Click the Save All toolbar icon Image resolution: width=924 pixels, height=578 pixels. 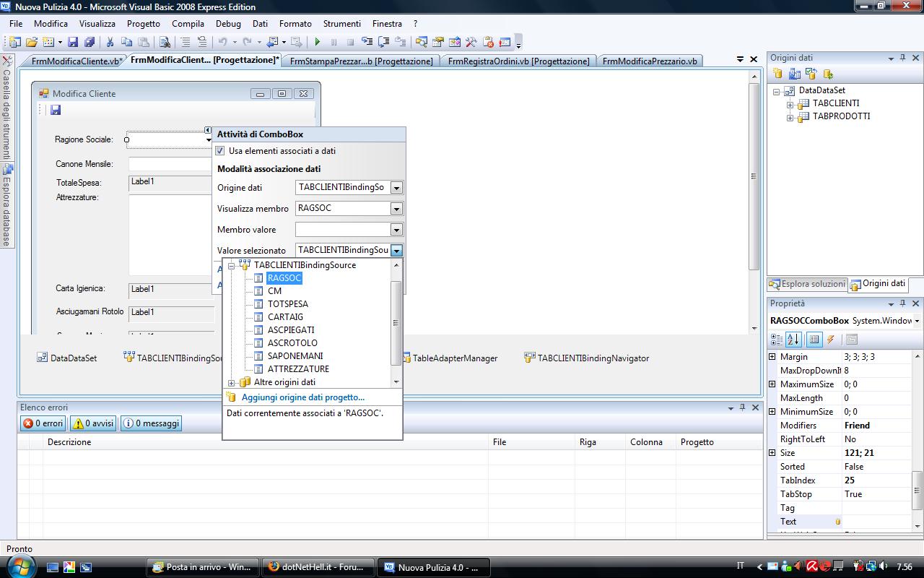[90, 42]
